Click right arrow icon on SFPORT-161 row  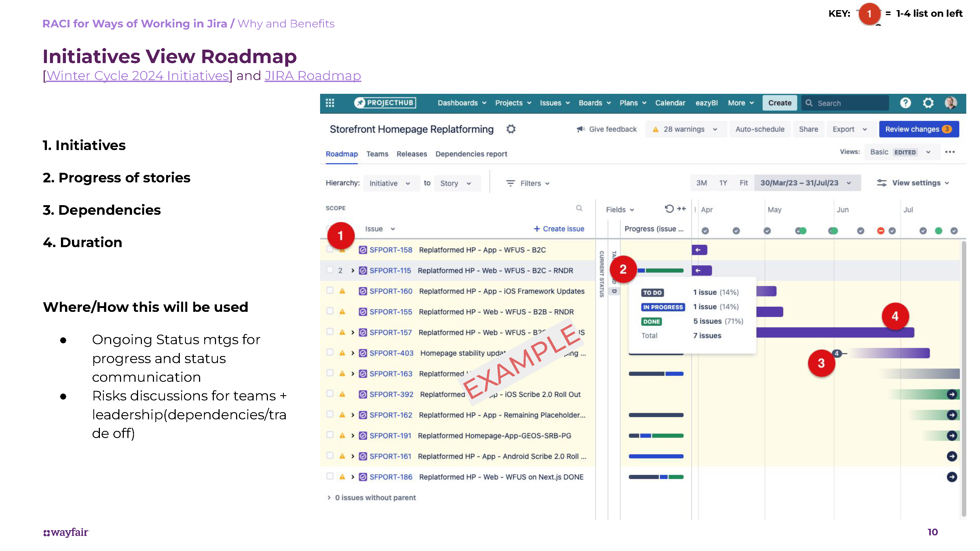click(x=952, y=456)
